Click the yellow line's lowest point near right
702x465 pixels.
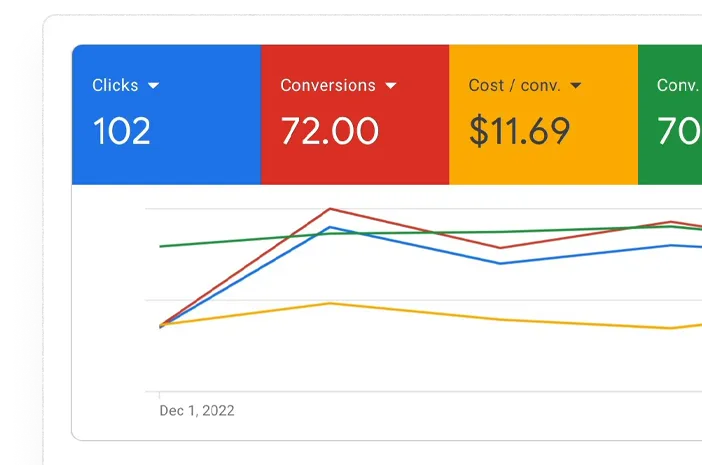(670, 328)
